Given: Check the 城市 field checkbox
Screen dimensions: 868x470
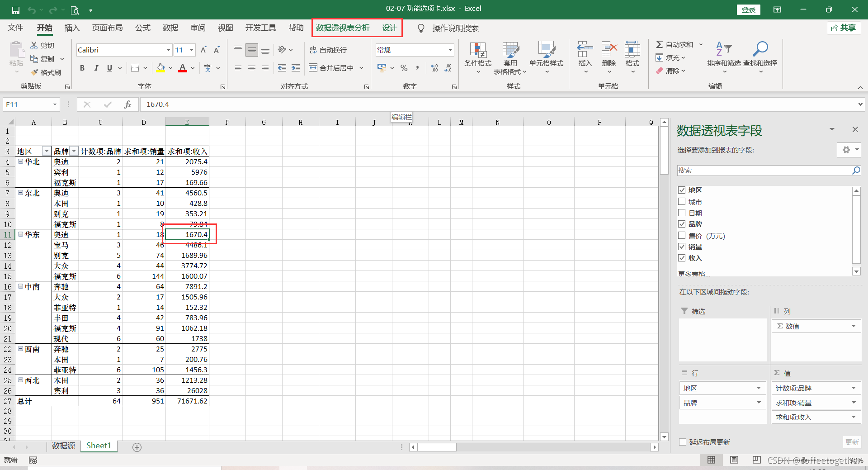Looking at the screenshot, I should tap(682, 202).
